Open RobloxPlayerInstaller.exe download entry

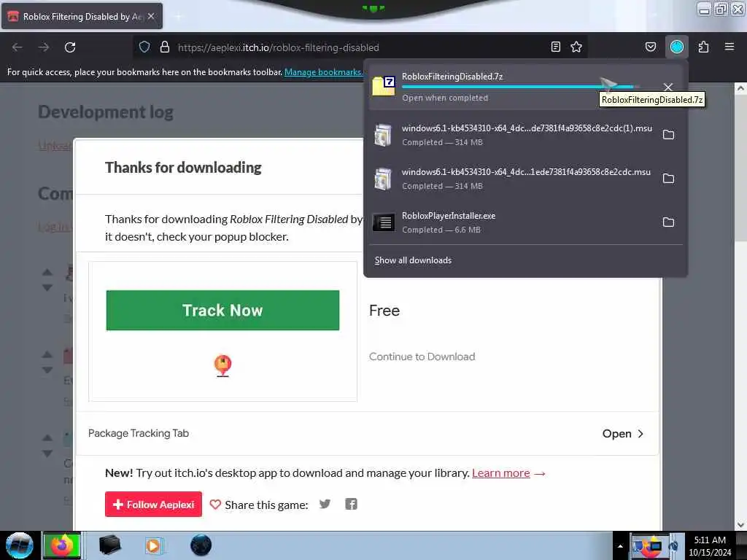pos(512,222)
